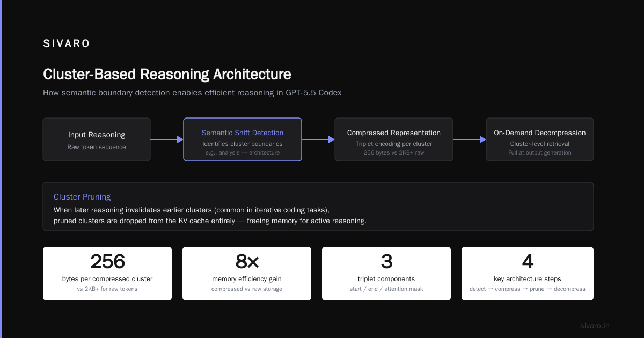Click the line about pruned clusters dropped from KV cache
The image size is (644, 338).
[x=210, y=221]
